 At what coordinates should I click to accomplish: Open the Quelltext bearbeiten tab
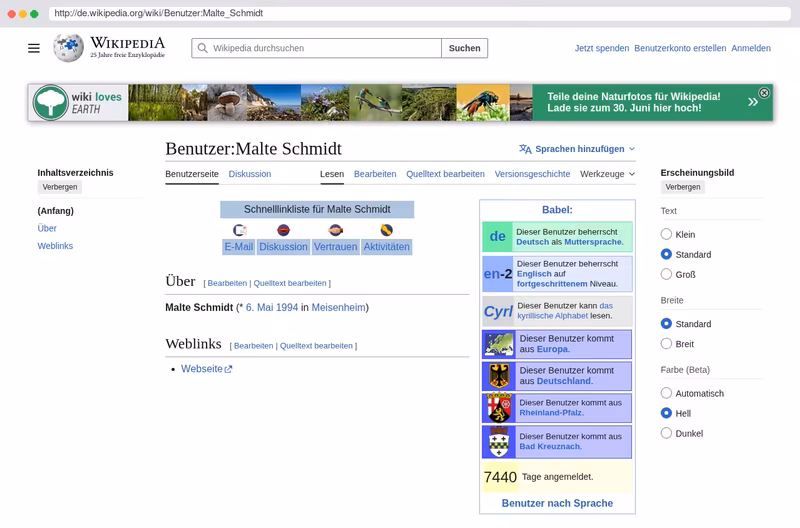(x=445, y=174)
